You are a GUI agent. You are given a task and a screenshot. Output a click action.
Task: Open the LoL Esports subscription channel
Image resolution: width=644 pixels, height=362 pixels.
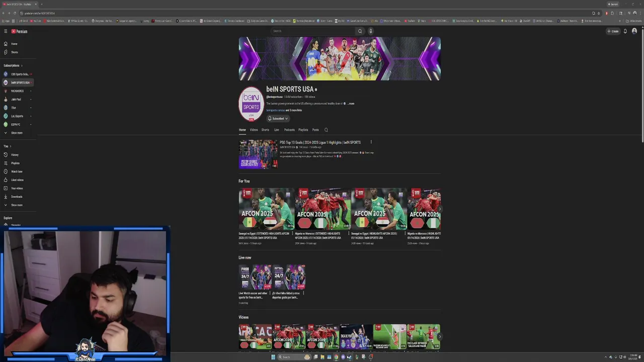point(17,116)
